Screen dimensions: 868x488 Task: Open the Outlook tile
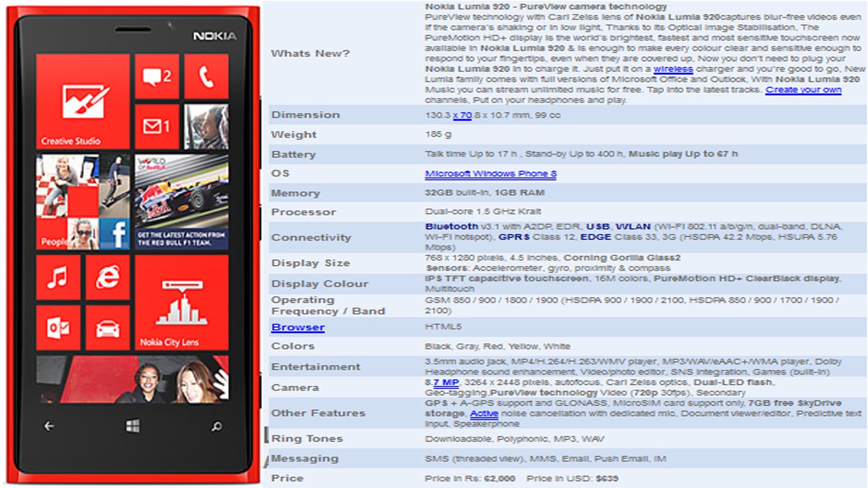click(x=58, y=328)
